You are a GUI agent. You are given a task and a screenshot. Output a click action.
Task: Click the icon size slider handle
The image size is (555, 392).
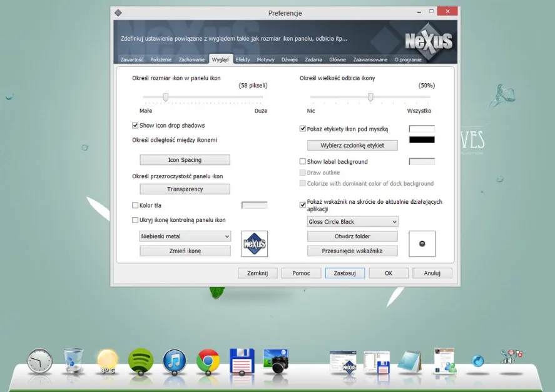click(x=166, y=97)
